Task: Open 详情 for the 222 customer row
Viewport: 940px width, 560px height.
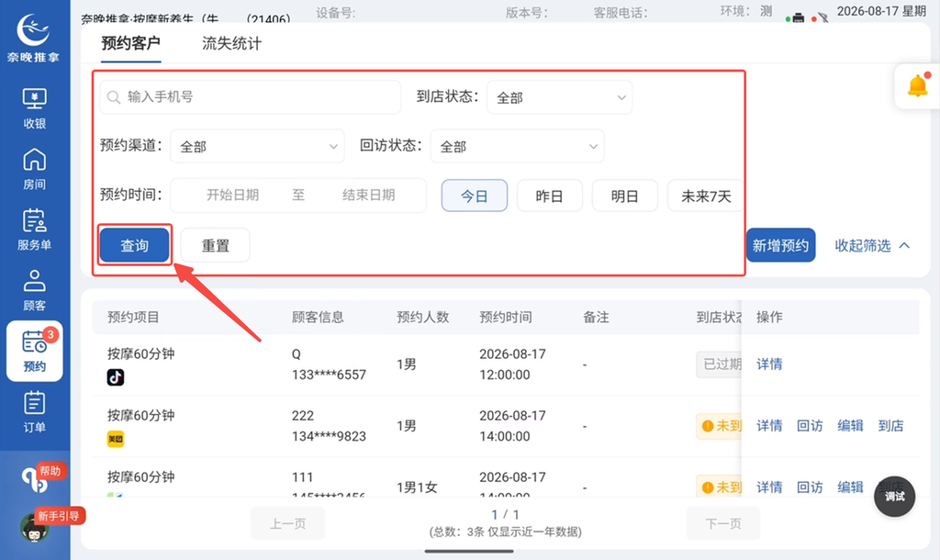Action: coord(769,426)
